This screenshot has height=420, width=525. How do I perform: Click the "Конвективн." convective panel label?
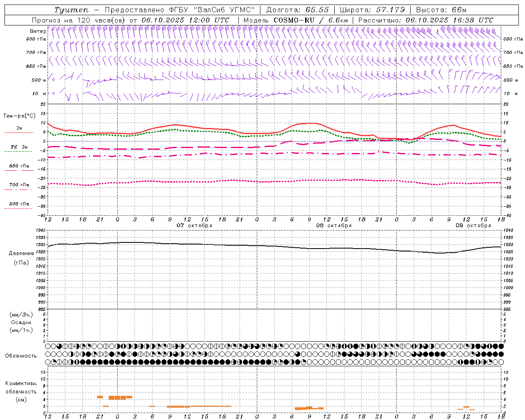point(21,383)
